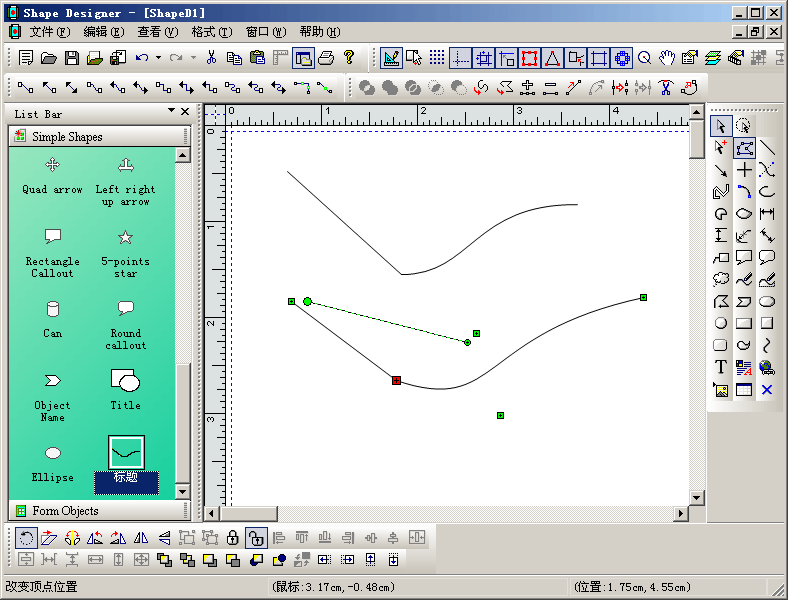Open the undo history dropdown arrow
Image resolution: width=788 pixels, height=600 pixels.
tap(159, 58)
